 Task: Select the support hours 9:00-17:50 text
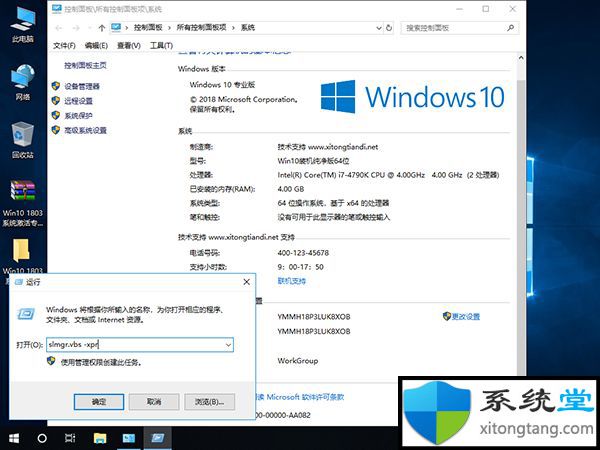point(300,267)
